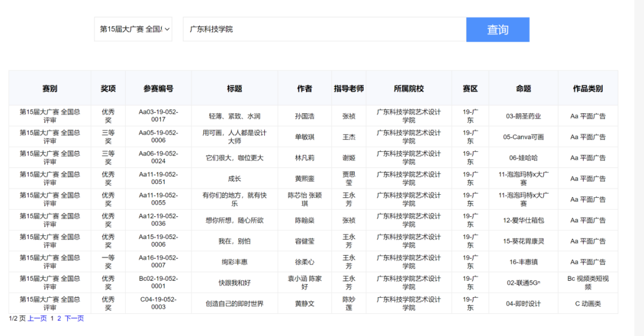Open the 第15届大广赛 competition dropdown

tap(133, 29)
